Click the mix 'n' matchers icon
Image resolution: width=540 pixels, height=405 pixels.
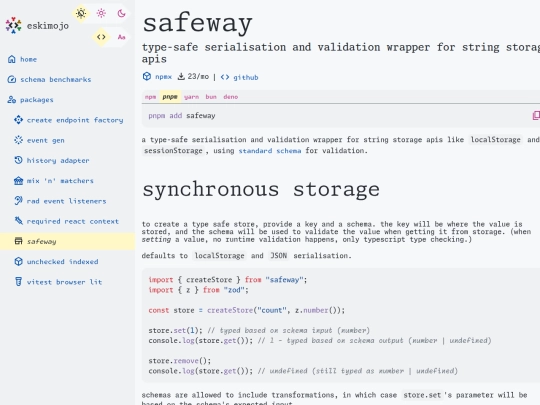18,181
